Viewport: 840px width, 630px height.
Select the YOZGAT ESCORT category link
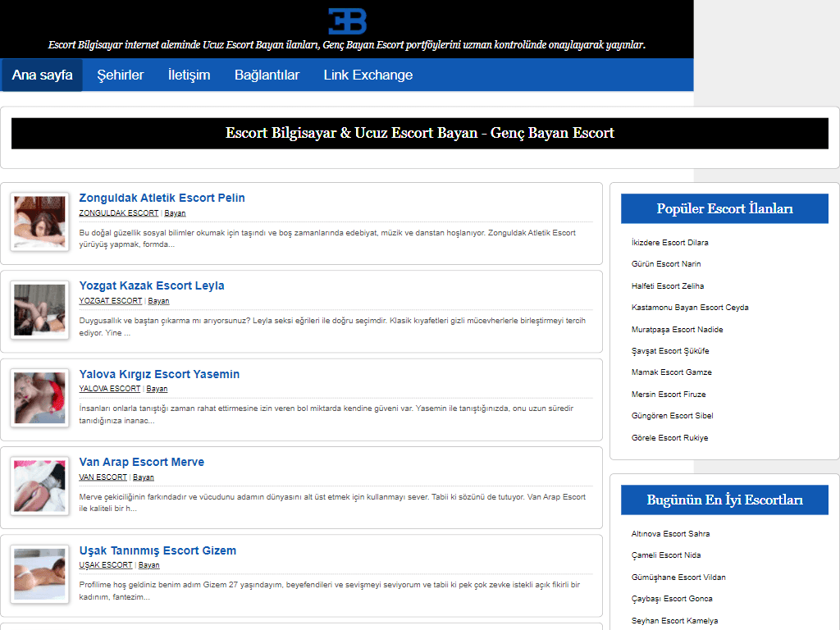[110, 301]
